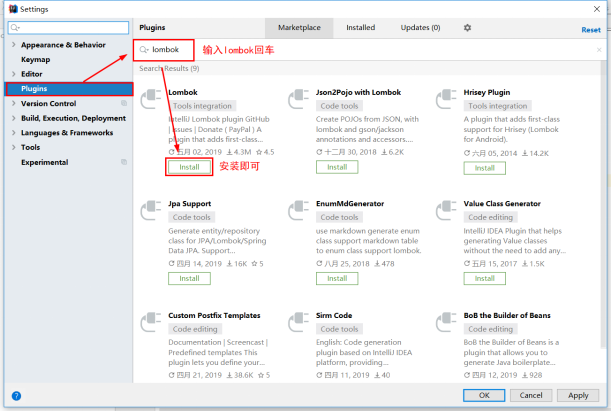Screen dimensions: 612x411
Task: Open the plugins gear settings menu
Action: coord(467,28)
